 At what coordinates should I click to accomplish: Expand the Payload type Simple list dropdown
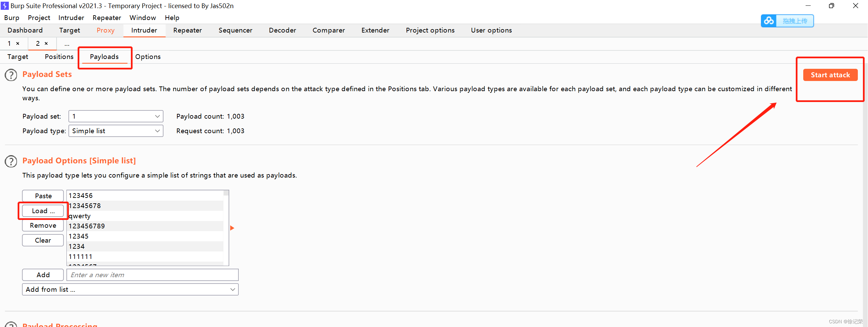click(116, 131)
